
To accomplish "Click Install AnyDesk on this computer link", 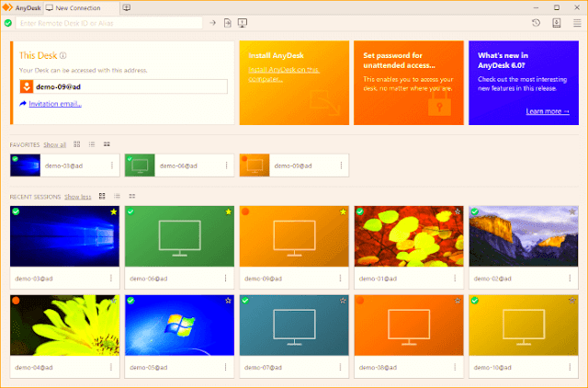I will point(284,74).
